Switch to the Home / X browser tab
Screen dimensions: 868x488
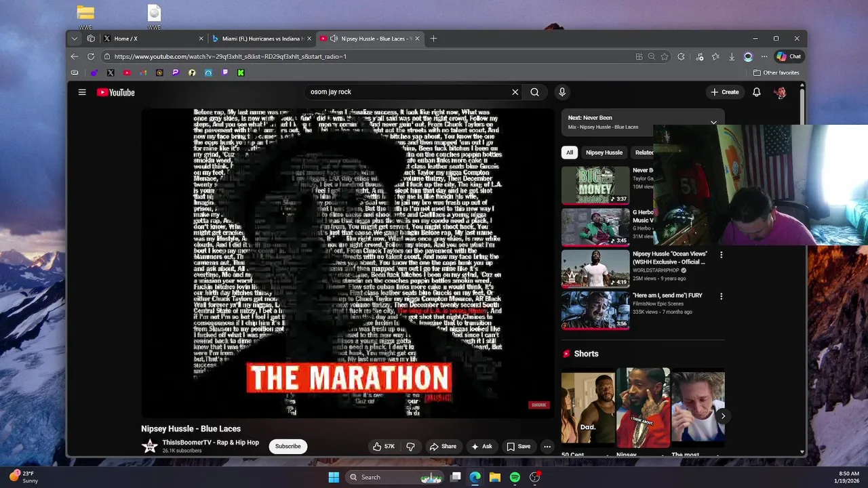(x=153, y=39)
